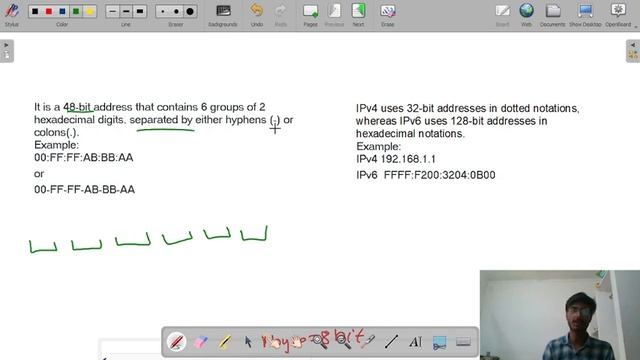Screen dimensions: 640x360
Task: Open the Web browser mode
Action: tap(527, 15)
